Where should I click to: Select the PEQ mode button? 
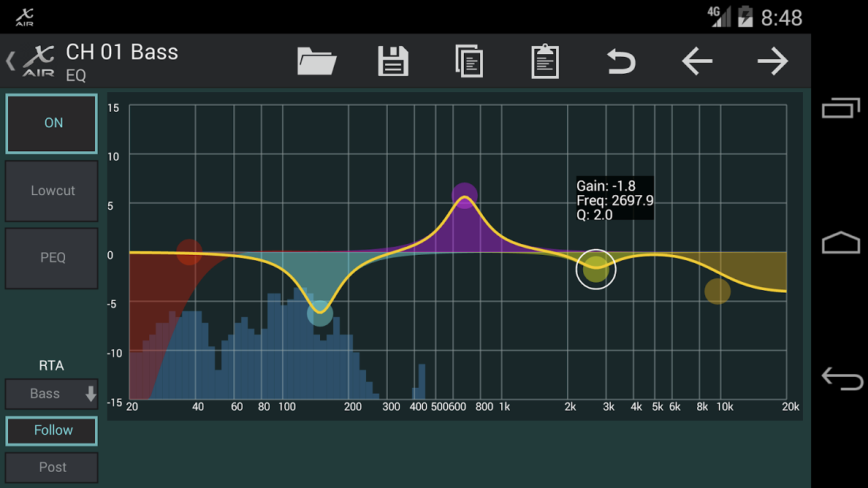pyautogui.click(x=52, y=258)
